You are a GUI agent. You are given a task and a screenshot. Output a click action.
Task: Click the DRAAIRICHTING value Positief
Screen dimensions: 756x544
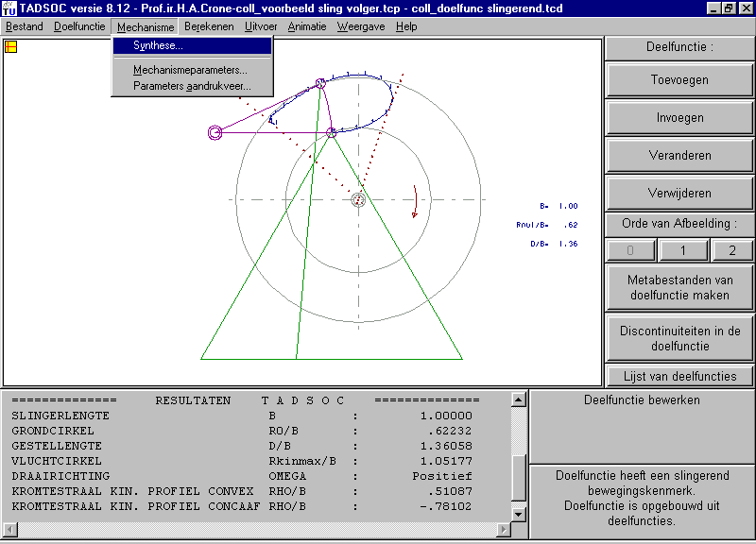442,476
